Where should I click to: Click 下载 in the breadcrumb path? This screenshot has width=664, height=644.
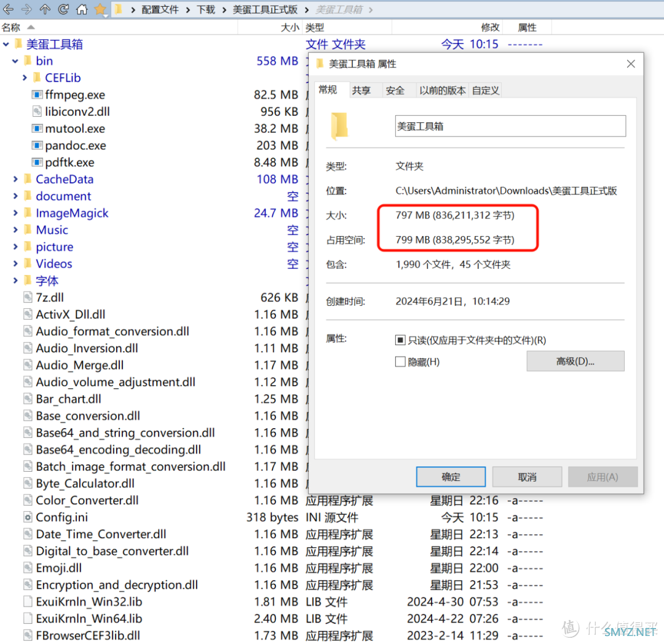pyautogui.click(x=206, y=9)
